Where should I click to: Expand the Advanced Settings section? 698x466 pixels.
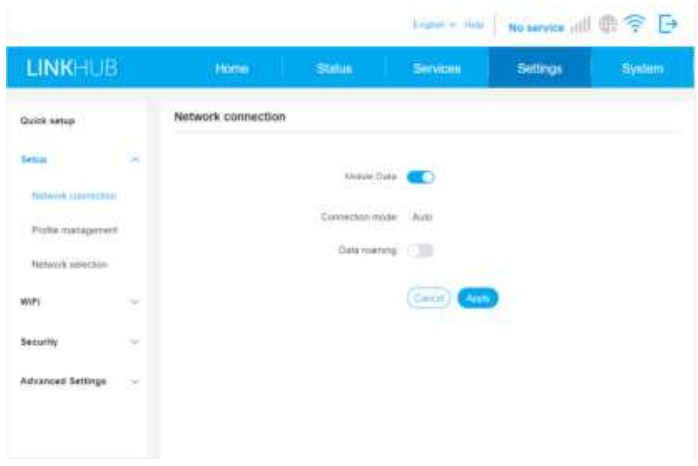(135, 382)
